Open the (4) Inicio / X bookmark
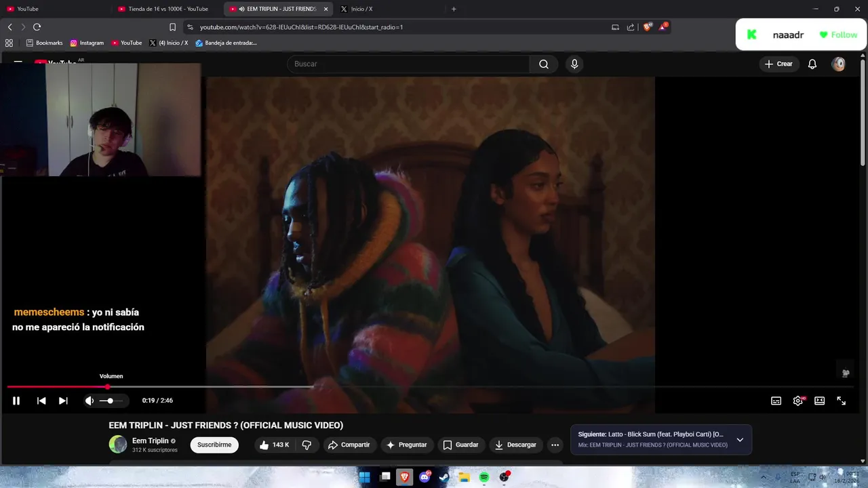 (168, 43)
